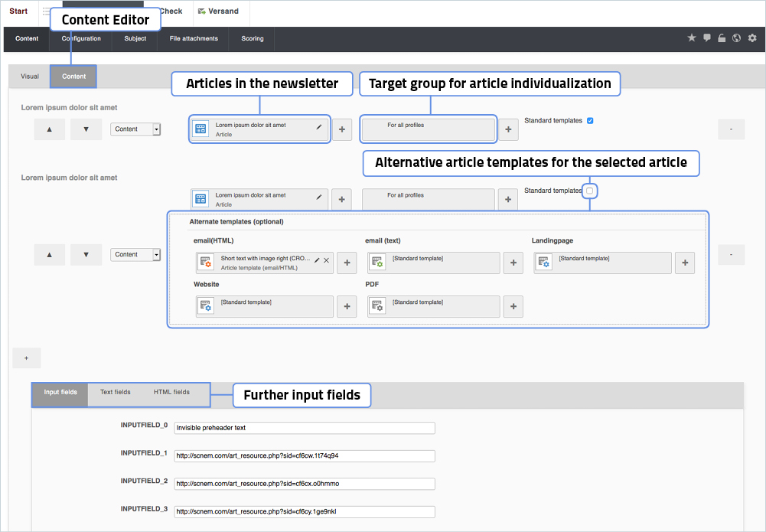Open the comment speech bubble icon
The height and width of the screenshot is (532, 766).
(707, 38)
